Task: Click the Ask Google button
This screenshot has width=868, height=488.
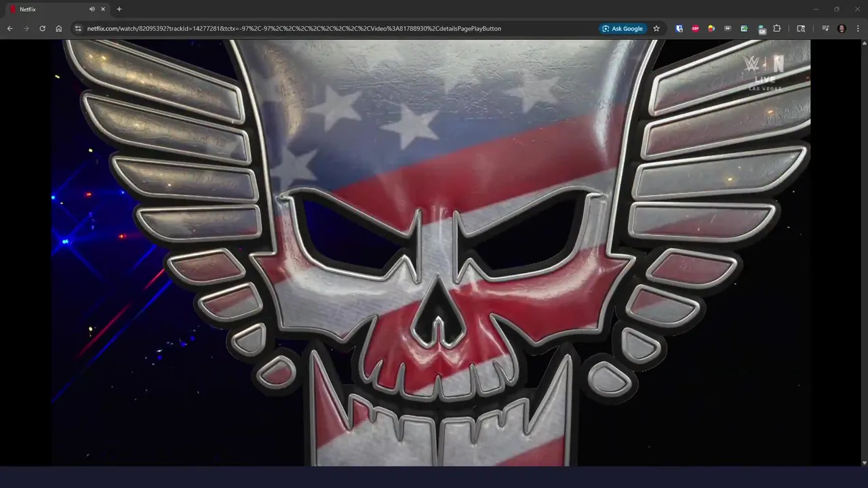Action: point(623,28)
